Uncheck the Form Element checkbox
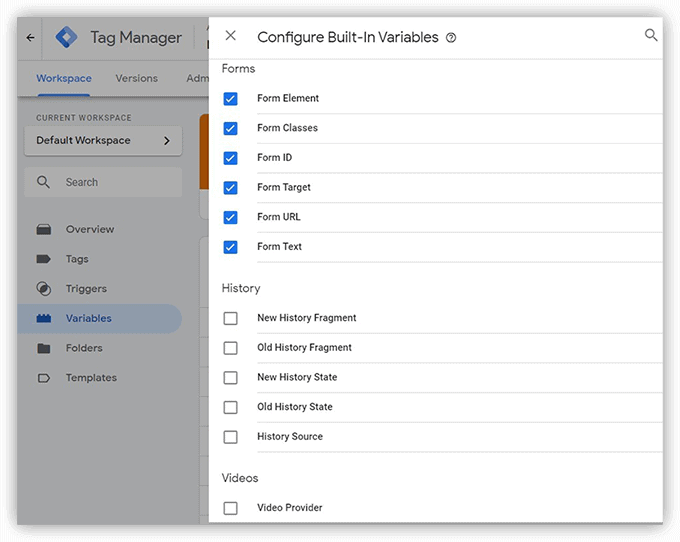 pos(231,99)
